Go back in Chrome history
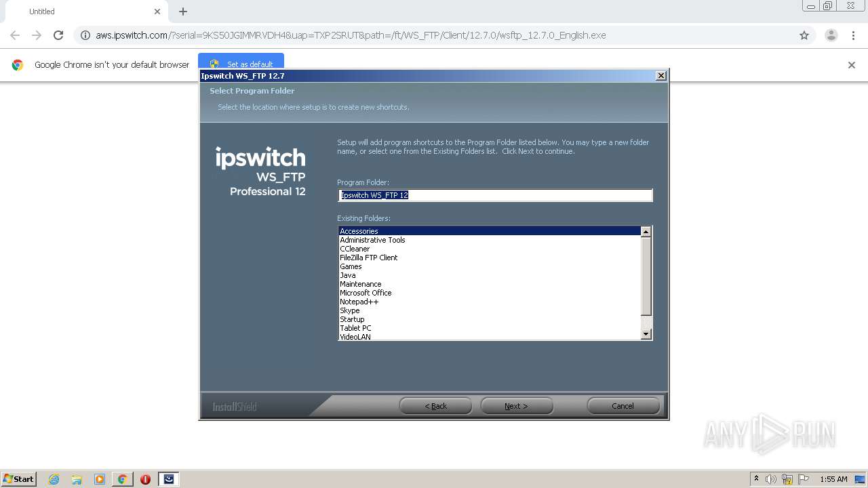This screenshot has width=868, height=488. (15, 35)
